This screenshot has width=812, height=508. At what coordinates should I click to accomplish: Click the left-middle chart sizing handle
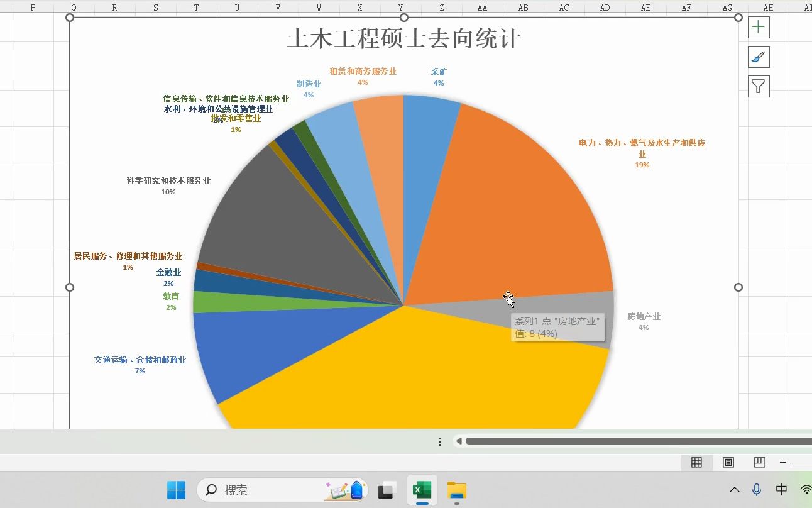(x=70, y=287)
